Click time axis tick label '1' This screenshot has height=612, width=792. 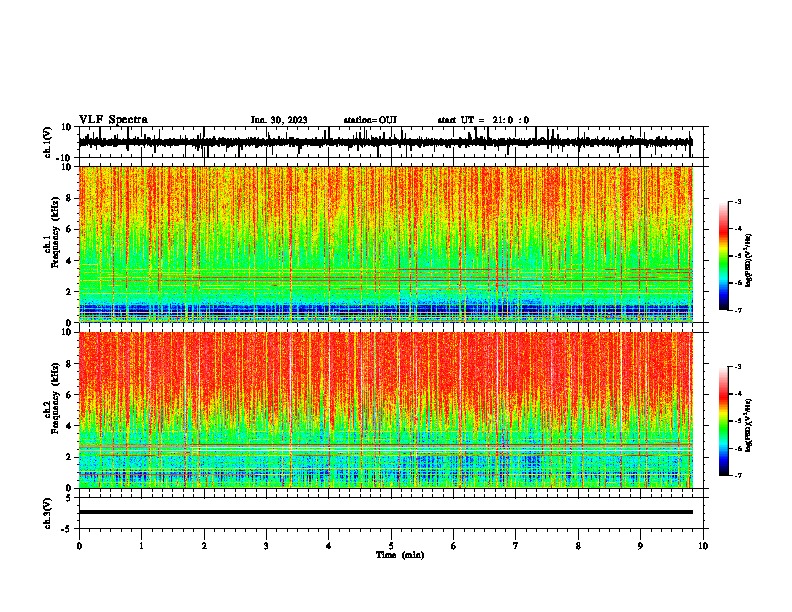pyautogui.click(x=141, y=546)
